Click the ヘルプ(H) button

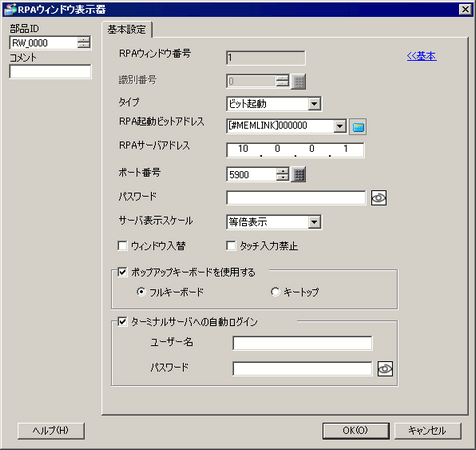pos(51,431)
